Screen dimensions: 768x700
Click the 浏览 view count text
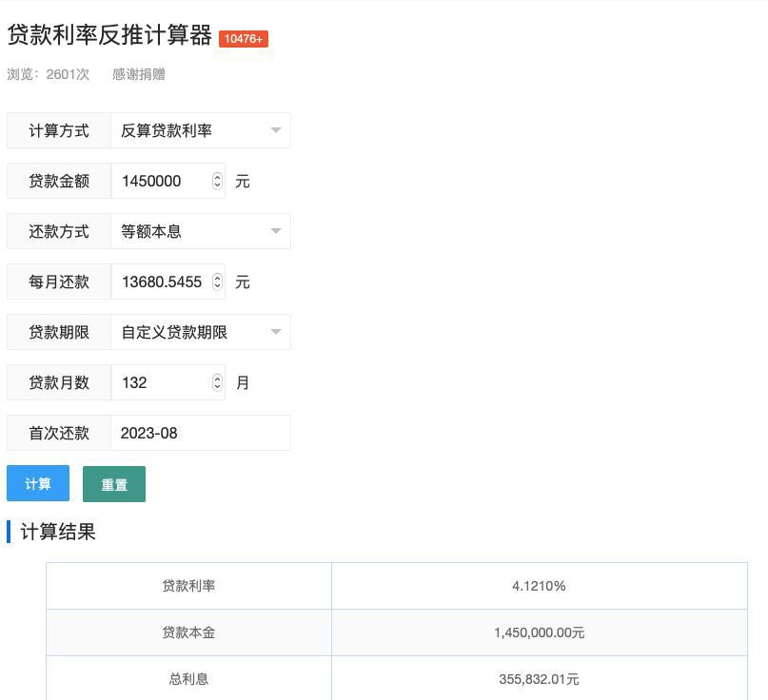(x=49, y=74)
